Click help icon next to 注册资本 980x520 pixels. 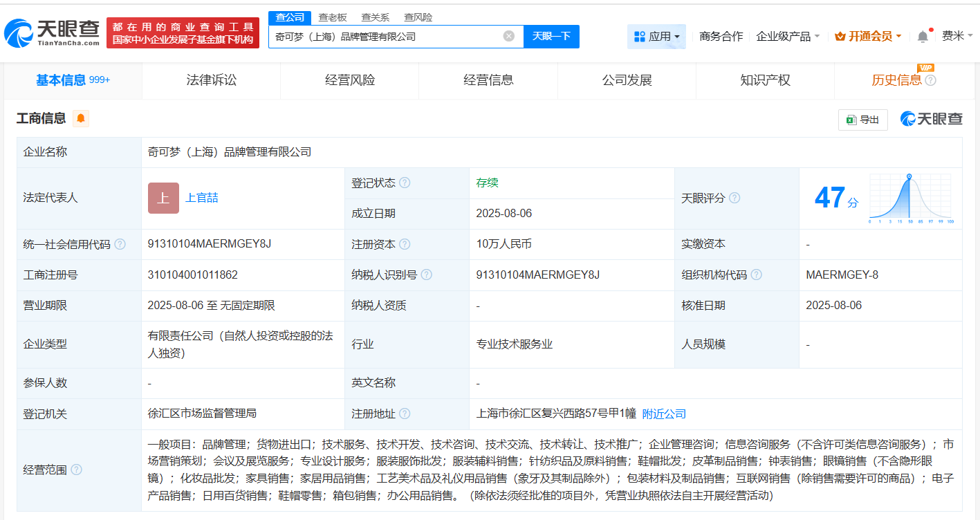pos(405,244)
